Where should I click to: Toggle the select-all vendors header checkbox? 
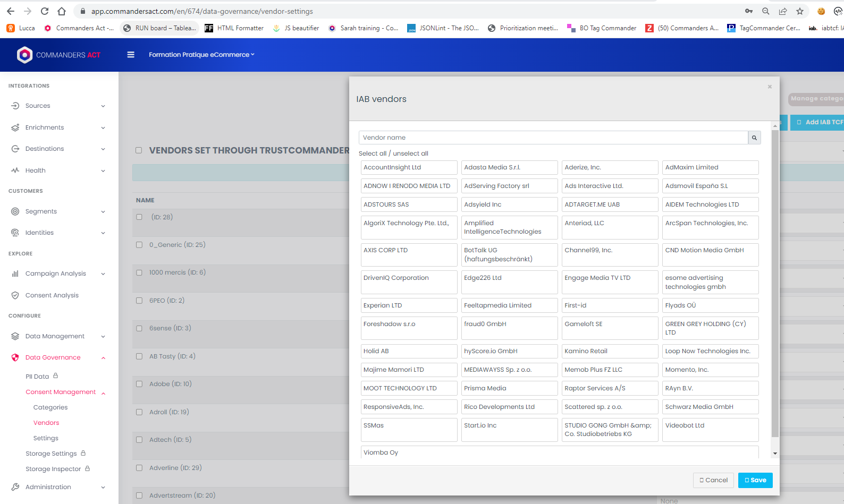pos(139,150)
